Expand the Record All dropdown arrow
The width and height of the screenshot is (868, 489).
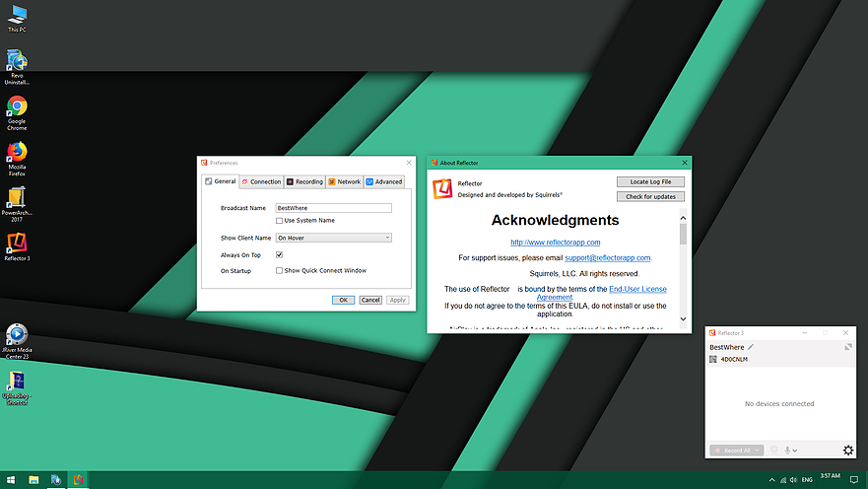click(757, 451)
